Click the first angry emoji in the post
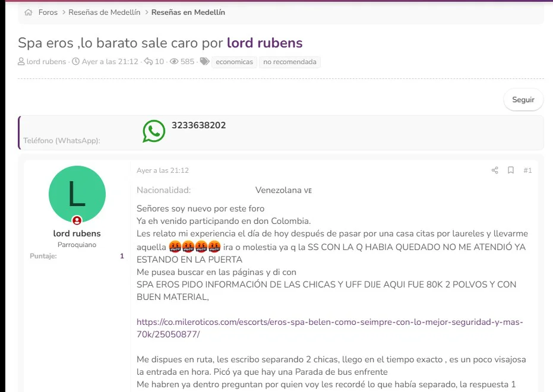The image size is (553, 392). [175, 246]
